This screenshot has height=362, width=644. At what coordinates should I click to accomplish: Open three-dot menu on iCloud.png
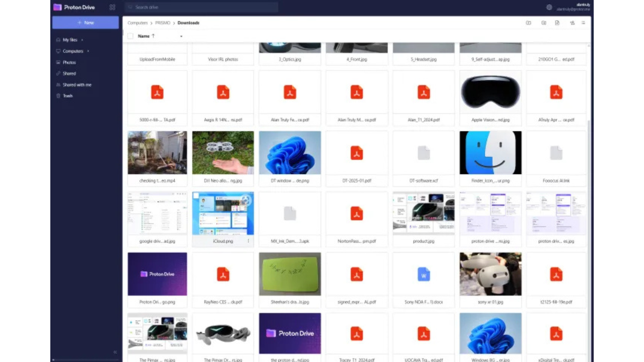[x=248, y=241]
